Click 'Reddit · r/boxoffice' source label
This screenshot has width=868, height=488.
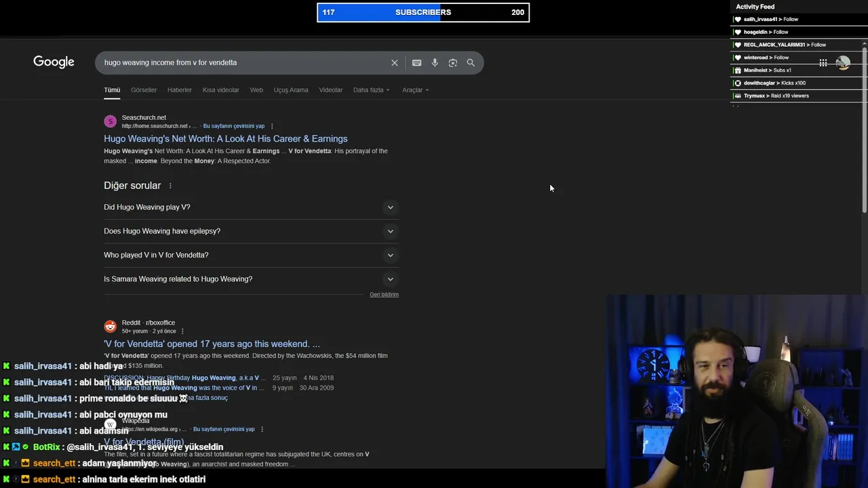[x=149, y=323]
